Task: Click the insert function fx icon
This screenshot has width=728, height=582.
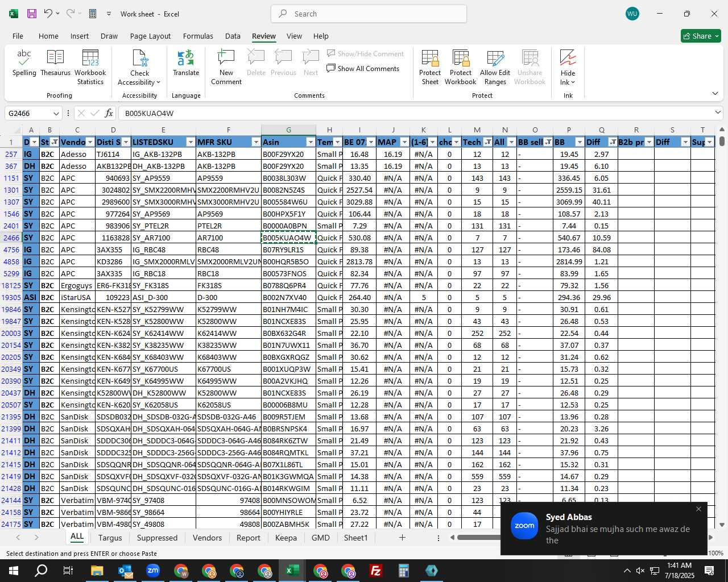Action: click(x=109, y=113)
